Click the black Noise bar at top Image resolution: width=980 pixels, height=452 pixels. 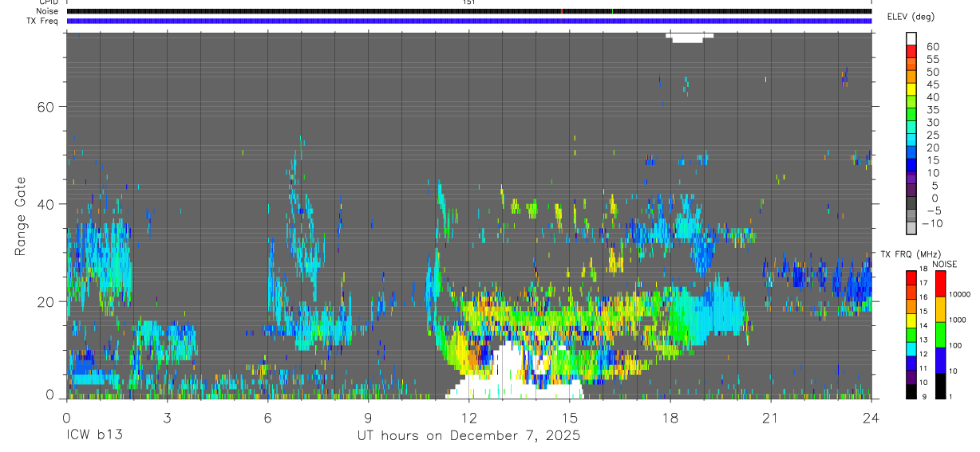coord(469,11)
